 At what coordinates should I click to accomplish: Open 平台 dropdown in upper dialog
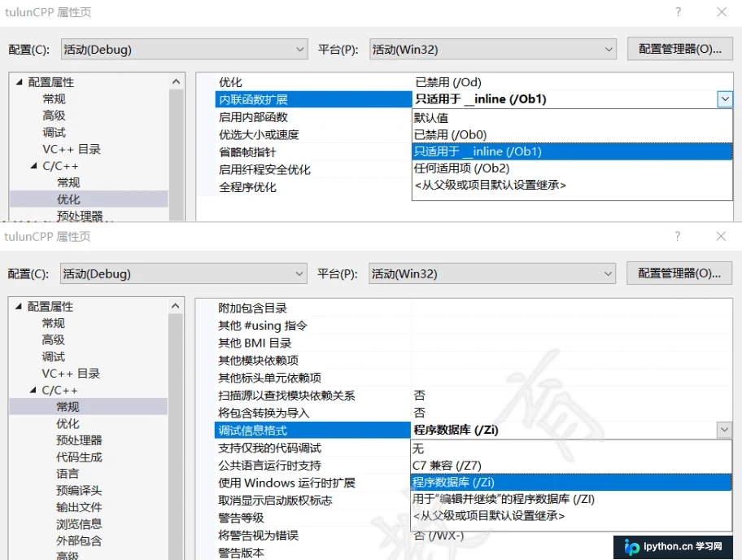[492, 49]
